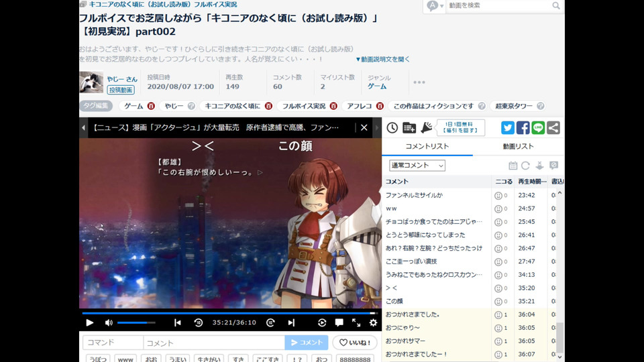Open dictionary icon for 超東京タワー tag
Screen dimensions: 644x362
[541, 106]
